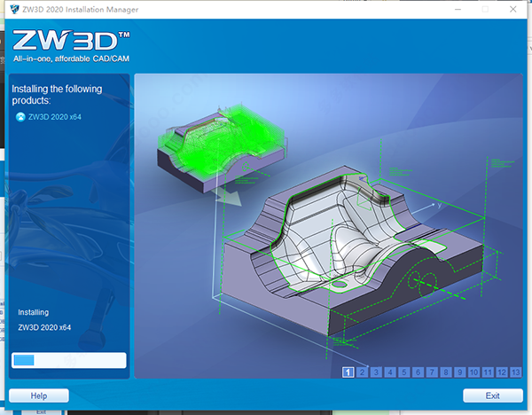This screenshot has height=415, width=532.
Task: Minimize the Installation Manager window
Action: [458, 9]
